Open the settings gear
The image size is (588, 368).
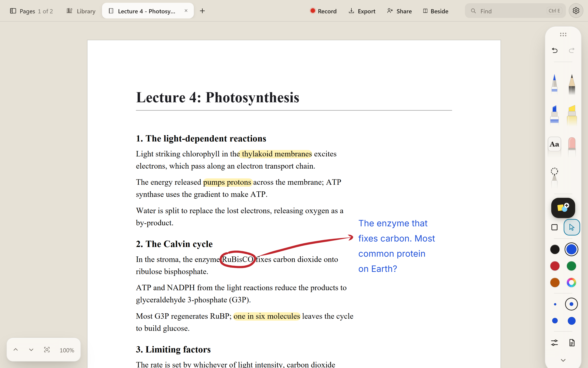tap(576, 11)
